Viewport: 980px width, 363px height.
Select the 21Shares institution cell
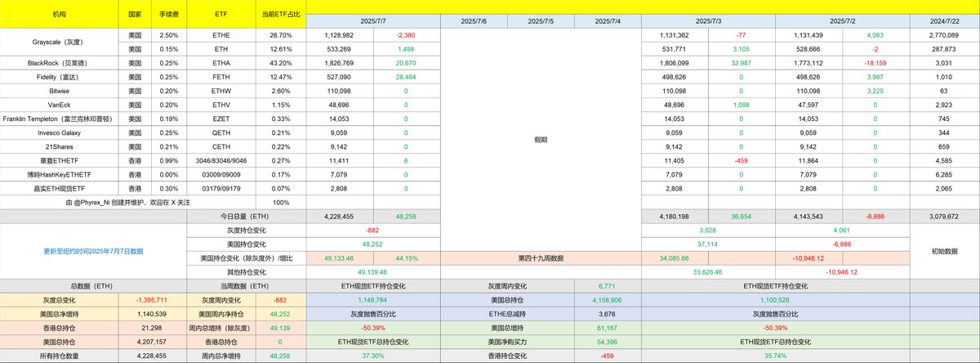[x=60, y=146]
